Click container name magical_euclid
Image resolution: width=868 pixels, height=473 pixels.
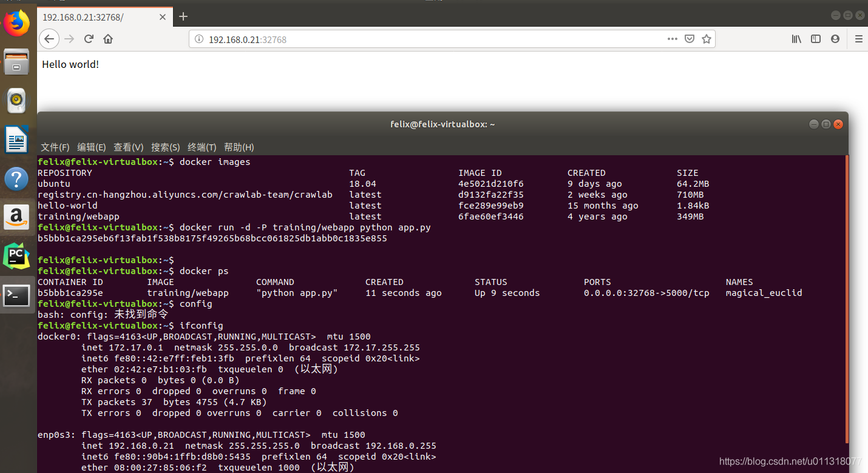click(x=764, y=293)
